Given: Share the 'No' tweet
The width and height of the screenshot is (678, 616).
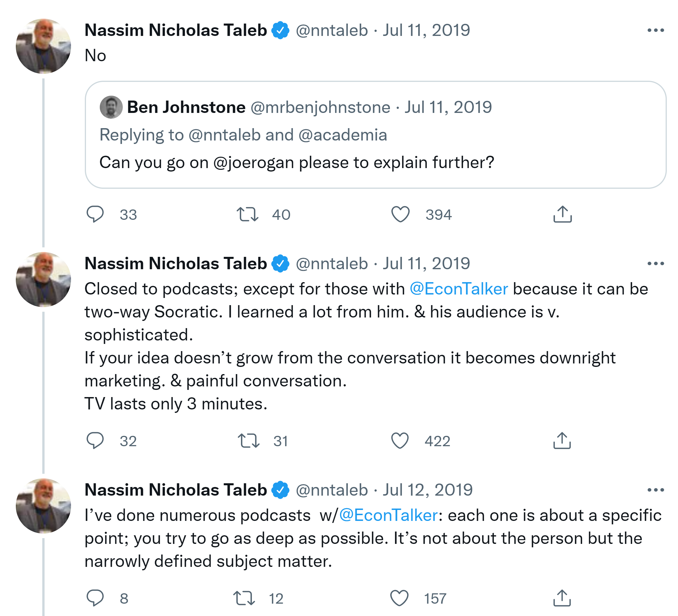Looking at the screenshot, I should click(562, 214).
